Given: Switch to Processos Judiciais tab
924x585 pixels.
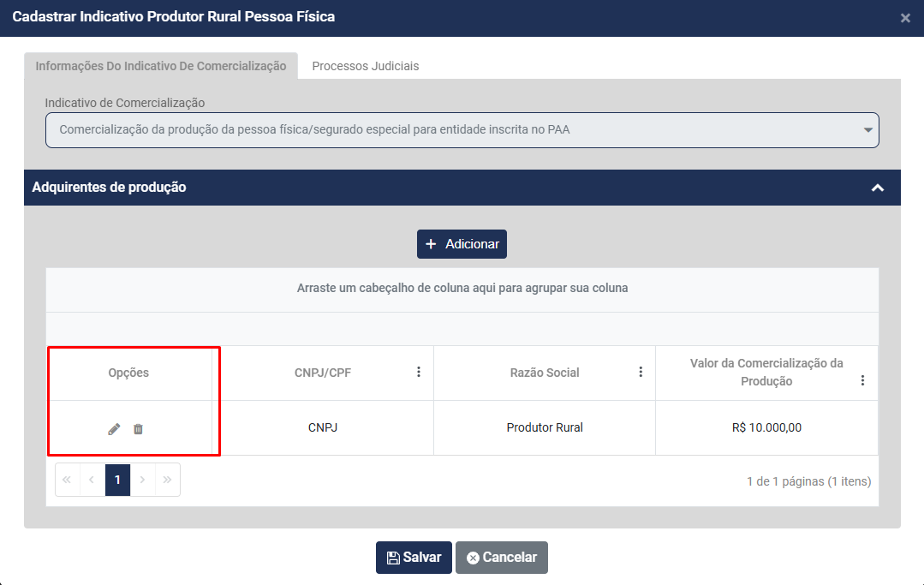Looking at the screenshot, I should [366, 66].
